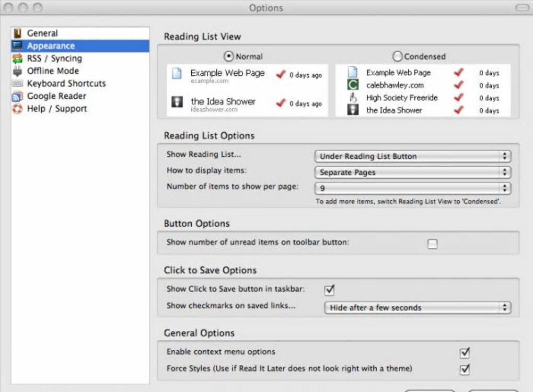The image size is (533, 392).
Task: Click the Offline Mode plug icon
Action: pyautogui.click(x=18, y=71)
